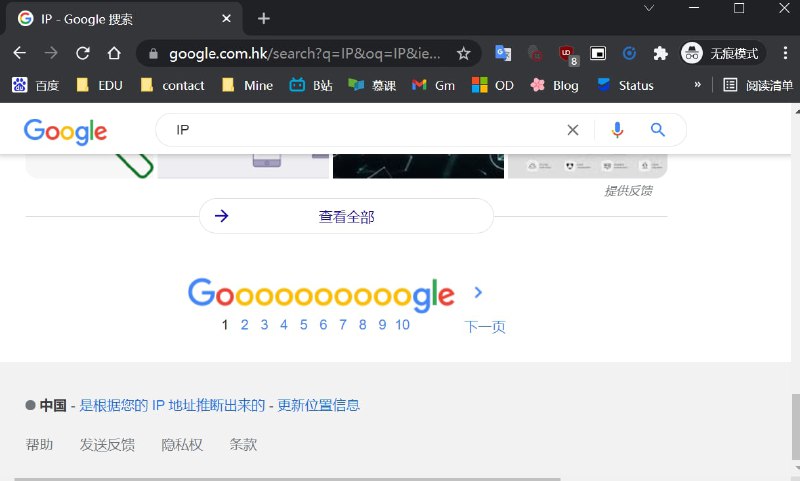The height and width of the screenshot is (481, 800).
Task: Go to results page 9
Action: tap(382, 325)
